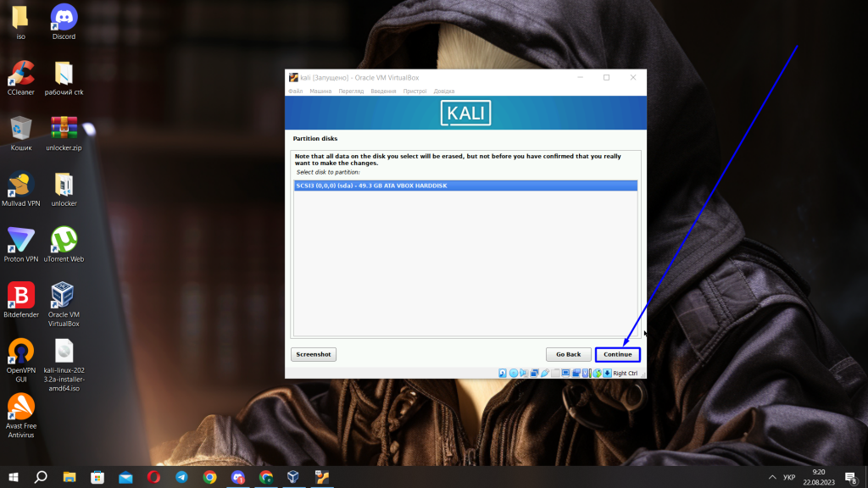Click the network adapters icon in the status bar
The width and height of the screenshot is (868, 488).
pos(534,372)
